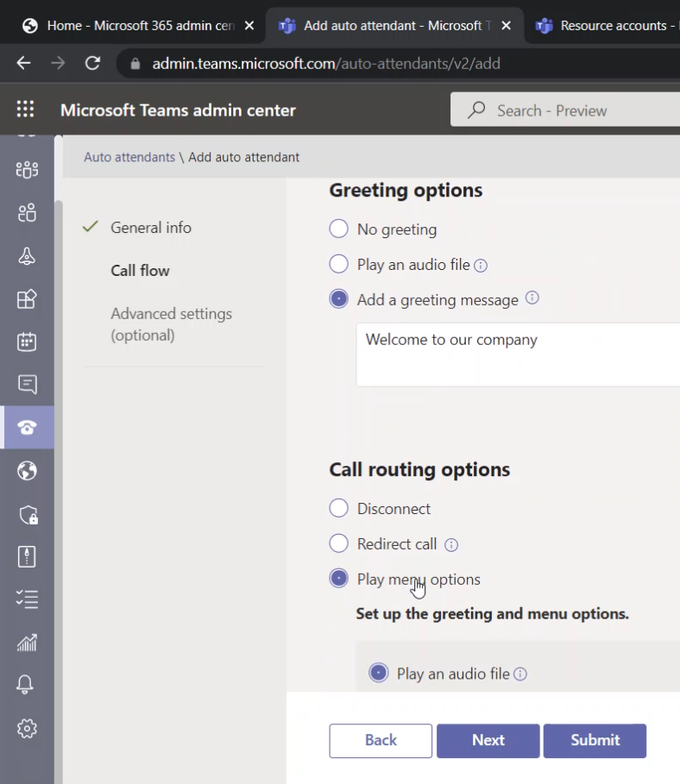Image resolution: width=680 pixels, height=784 pixels.
Task: Open Messaging policies chat icon
Action: pyautogui.click(x=27, y=385)
